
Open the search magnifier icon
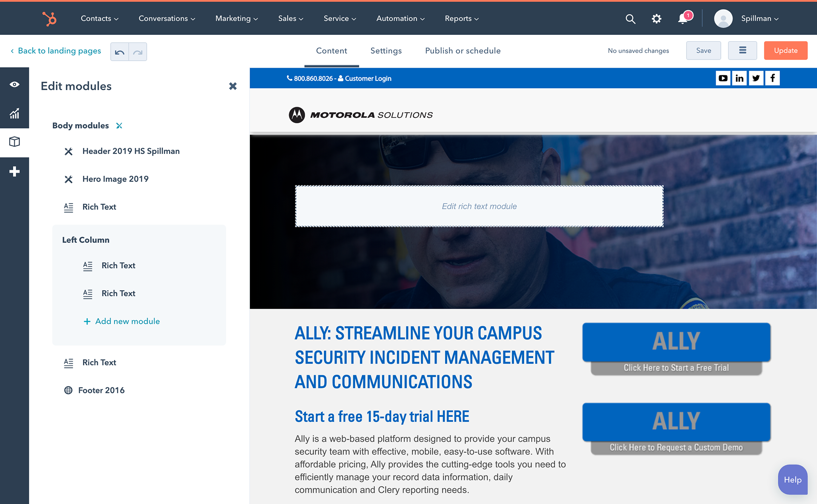click(x=630, y=19)
